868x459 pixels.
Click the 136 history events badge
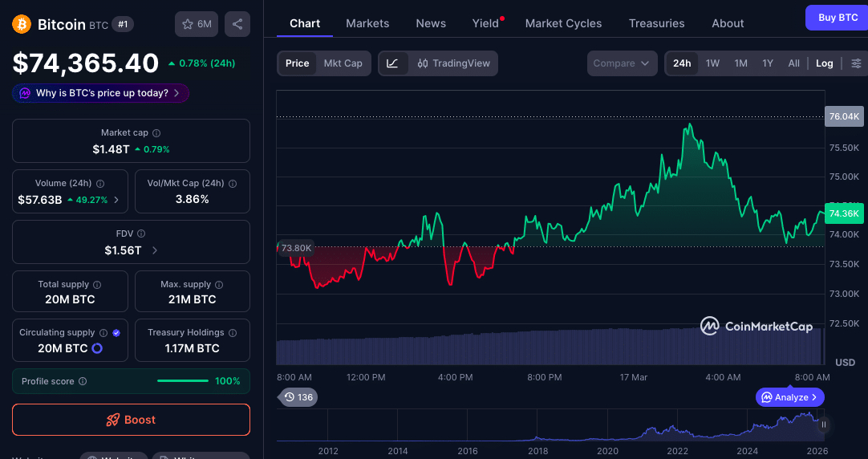click(298, 397)
